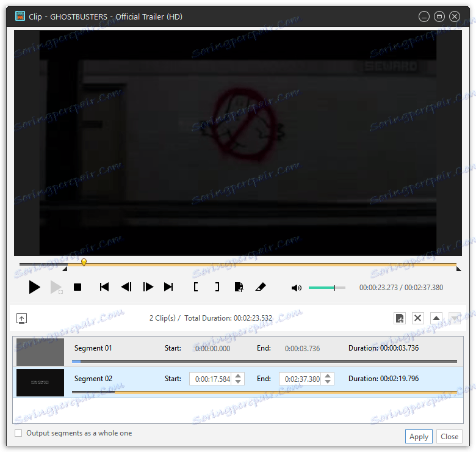Click Segment 02 orange range bar
The height and width of the screenshot is (452, 476).
(x=286, y=392)
